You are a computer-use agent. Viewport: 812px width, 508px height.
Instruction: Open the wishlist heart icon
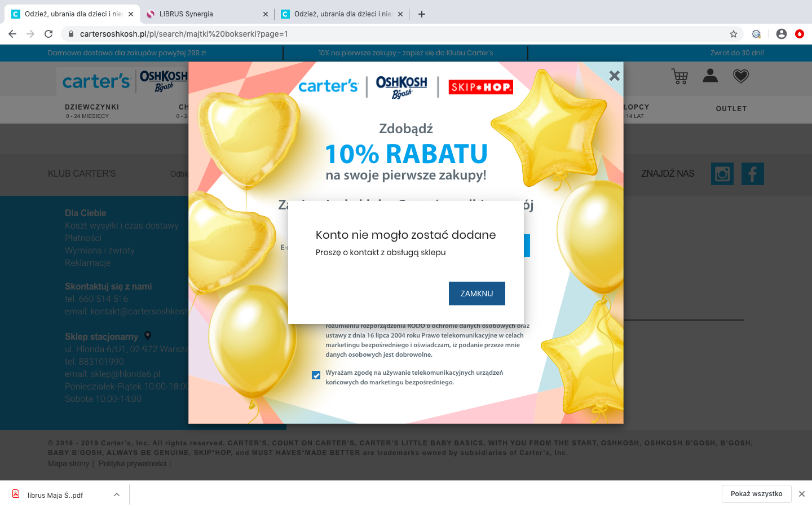click(740, 76)
